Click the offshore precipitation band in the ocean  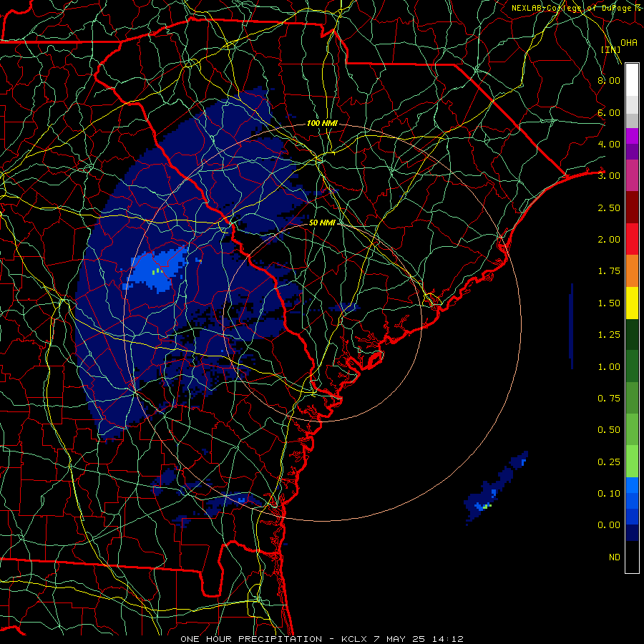pos(495,488)
